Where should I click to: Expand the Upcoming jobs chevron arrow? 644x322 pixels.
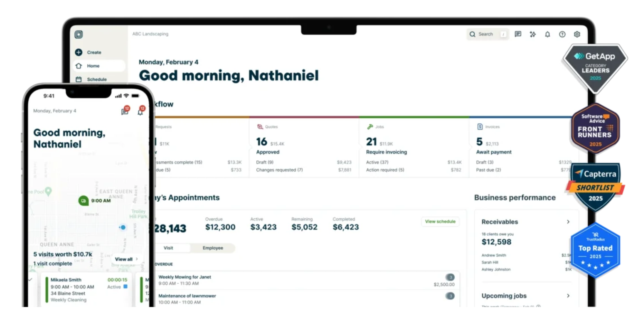pos(568,296)
